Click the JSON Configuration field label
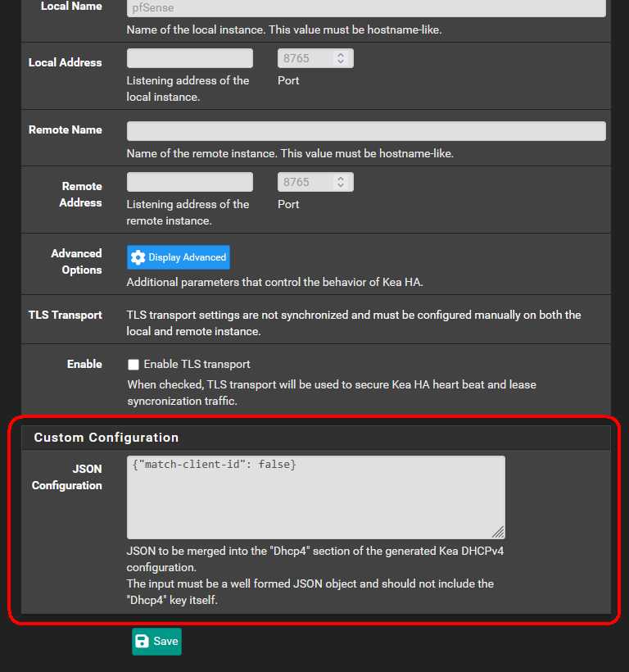629x672 pixels. (x=67, y=477)
